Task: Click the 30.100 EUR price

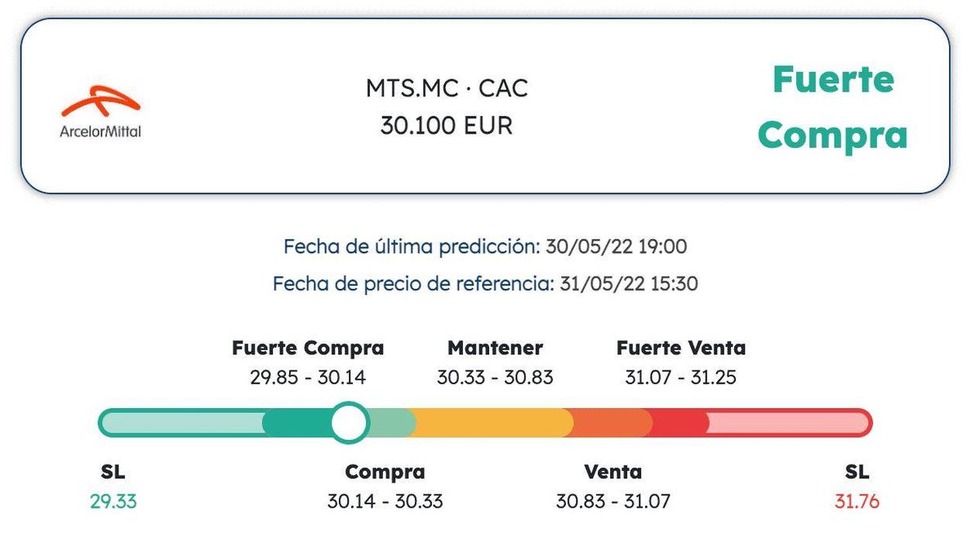Action: click(x=447, y=126)
